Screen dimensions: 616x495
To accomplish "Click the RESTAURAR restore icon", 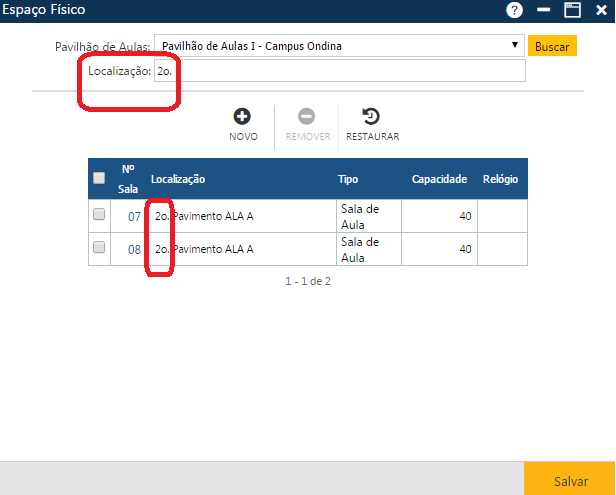I will (372, 116).
